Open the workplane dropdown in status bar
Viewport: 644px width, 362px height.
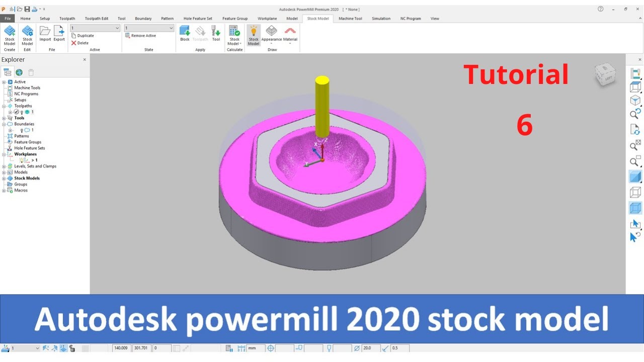pos(25,348)
